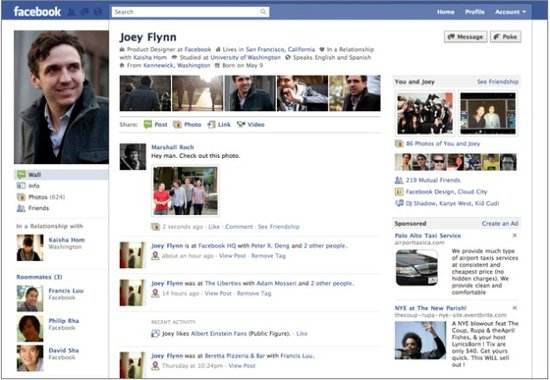Open Friends in sidebar
Screen dimensions: 550x380
[38, 208]
